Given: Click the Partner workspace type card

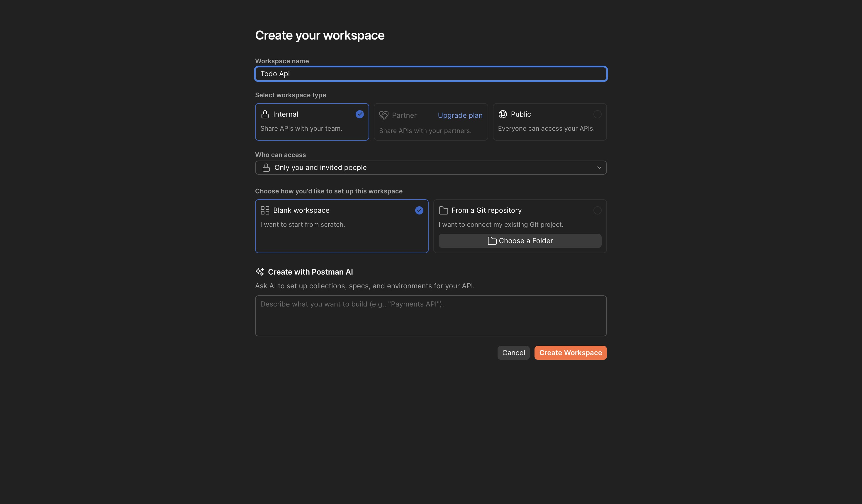Looking at the screenshot, I should coord(431,122).
